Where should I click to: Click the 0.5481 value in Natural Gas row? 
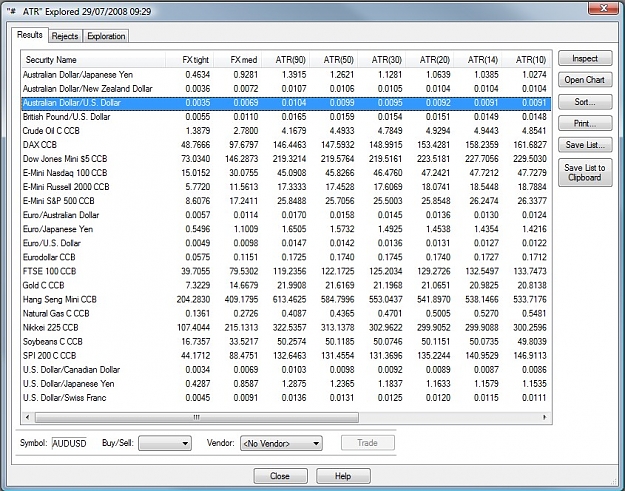coord(534,314)
